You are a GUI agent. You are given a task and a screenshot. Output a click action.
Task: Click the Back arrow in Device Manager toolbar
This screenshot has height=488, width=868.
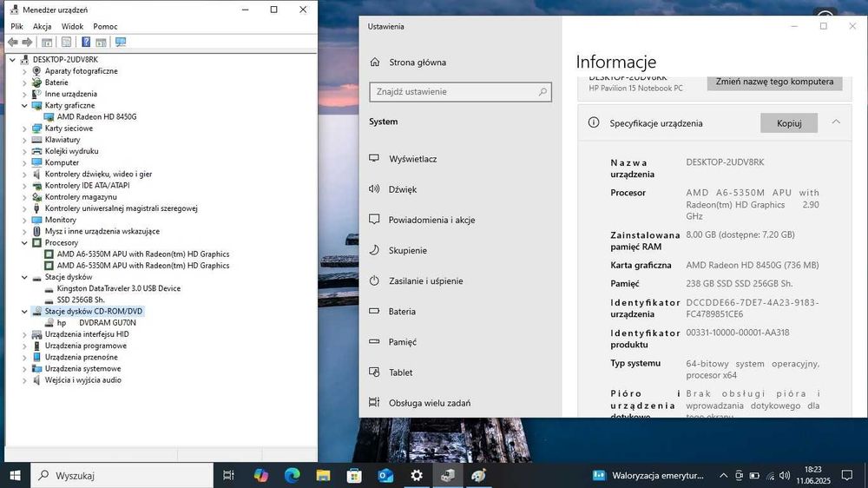pos(13,42)
